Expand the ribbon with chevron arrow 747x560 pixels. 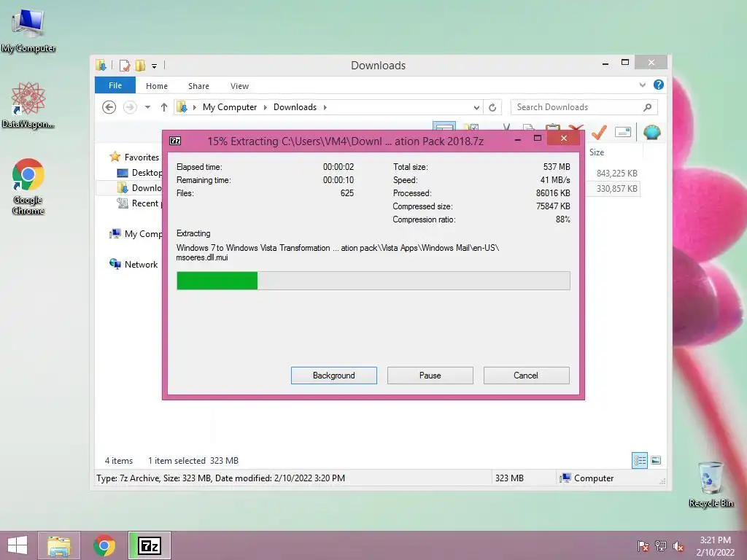tap(642, 85)
